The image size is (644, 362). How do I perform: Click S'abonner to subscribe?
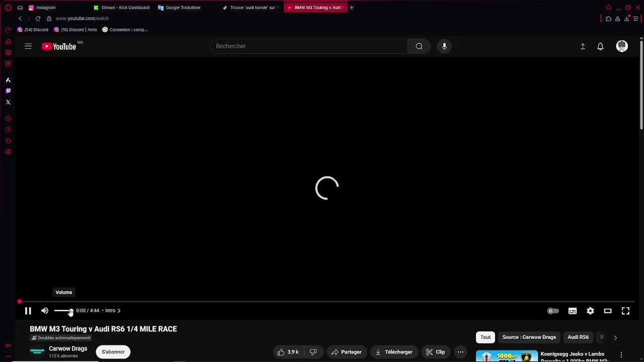113,352
